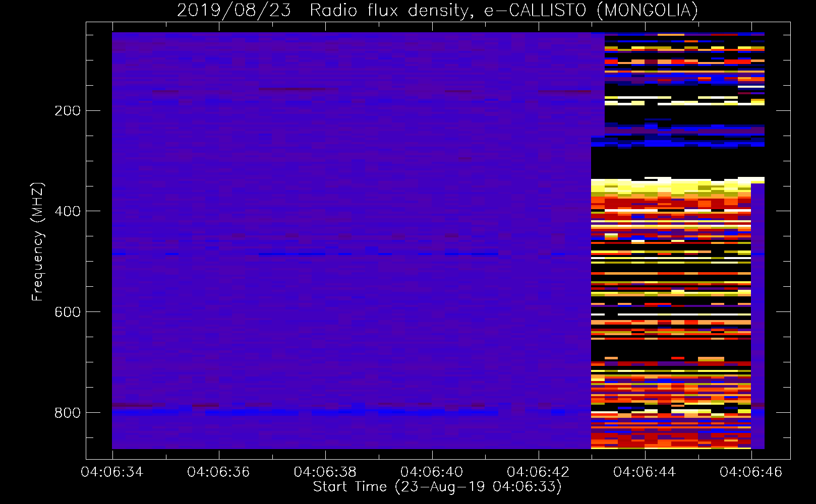Click the 04:06:42 time tick label

pyautogui.click(x=538, y=472)
